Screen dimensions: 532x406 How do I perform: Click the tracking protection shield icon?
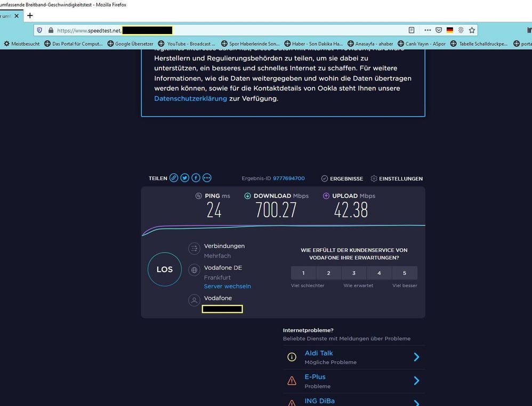(x=39, y=30)
